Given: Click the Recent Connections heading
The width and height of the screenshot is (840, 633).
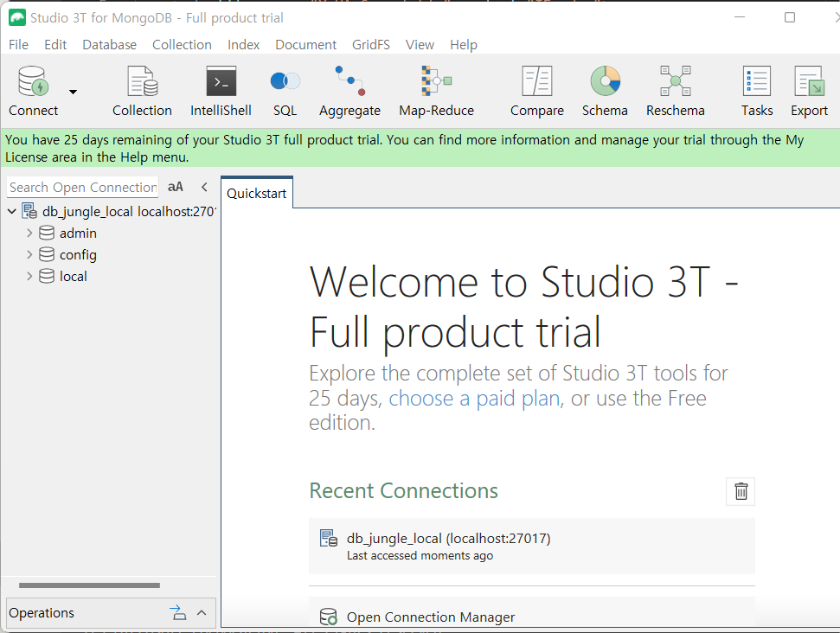Looking at the screenshot, I should click(403, 490).
